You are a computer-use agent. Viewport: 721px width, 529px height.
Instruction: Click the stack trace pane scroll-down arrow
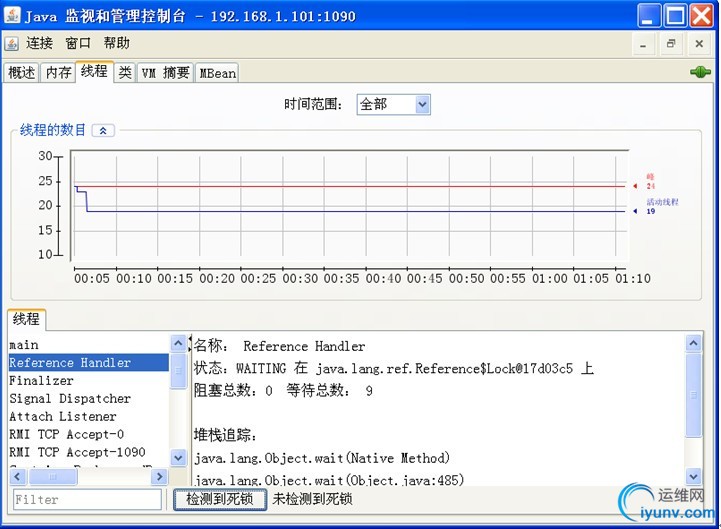click(693, 476)
